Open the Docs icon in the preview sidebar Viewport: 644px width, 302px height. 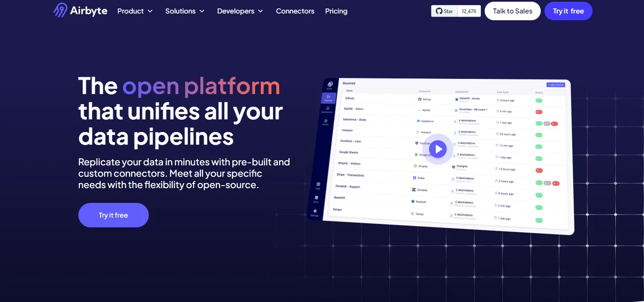coord(316,199)
